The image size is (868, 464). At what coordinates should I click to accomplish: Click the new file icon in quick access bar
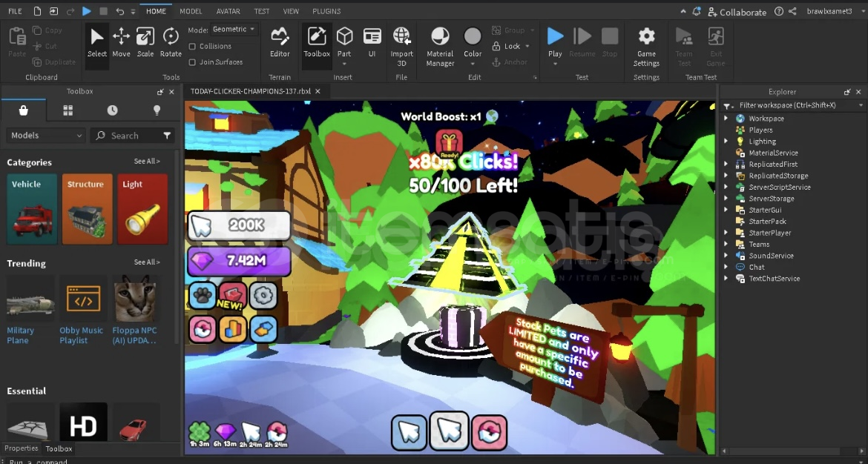pyautogui.click(x=37, y=11)
